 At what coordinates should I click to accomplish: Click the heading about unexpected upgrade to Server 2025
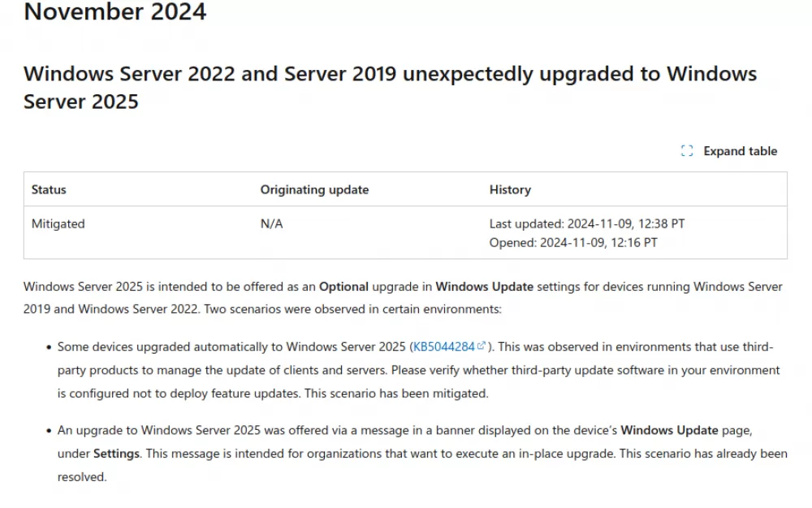pos(390,88)
